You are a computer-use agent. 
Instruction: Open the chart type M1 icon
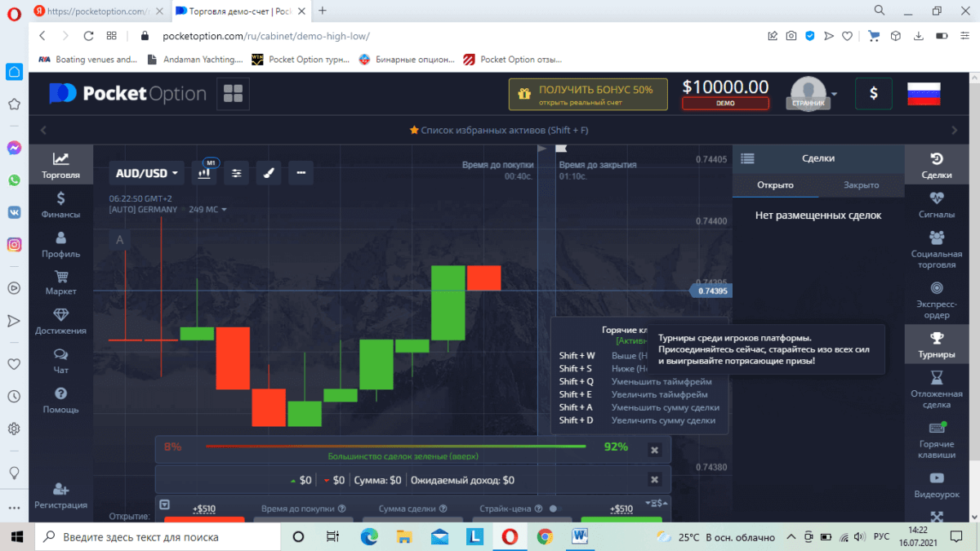(x=203, y=173)
